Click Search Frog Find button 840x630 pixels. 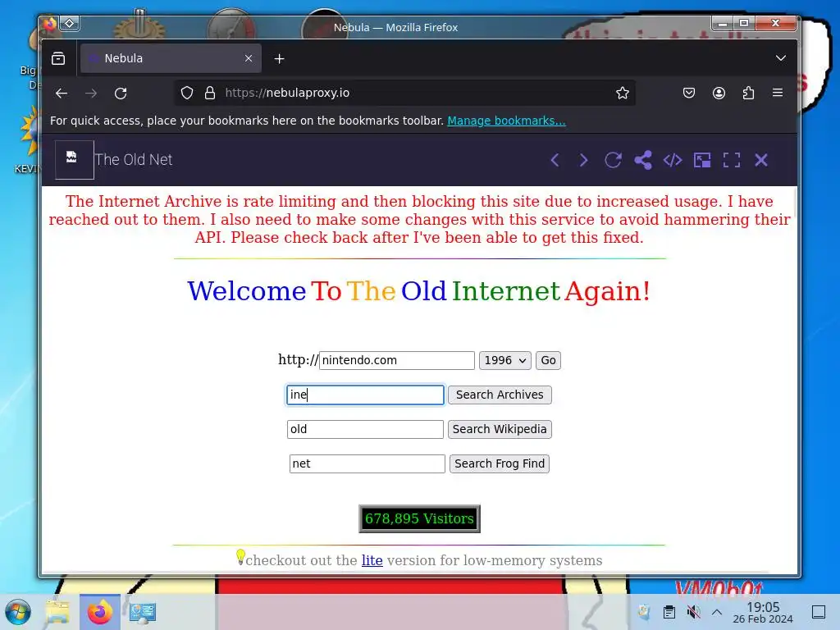pos(500,463)
